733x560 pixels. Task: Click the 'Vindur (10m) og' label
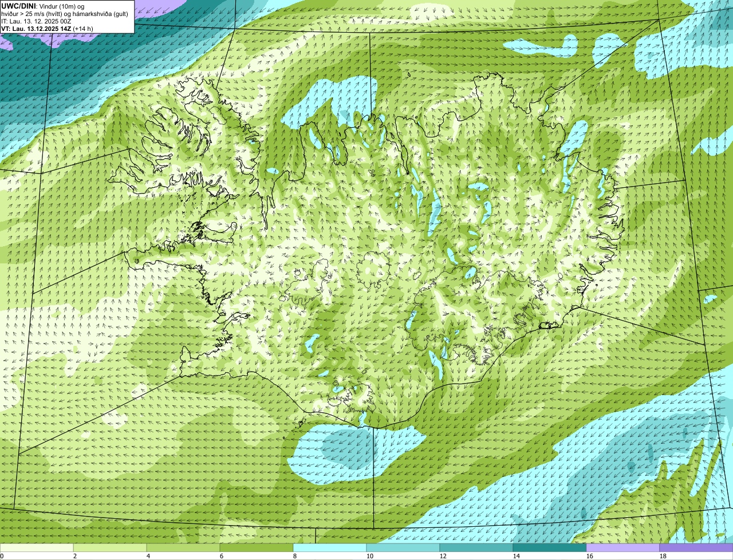61,6
